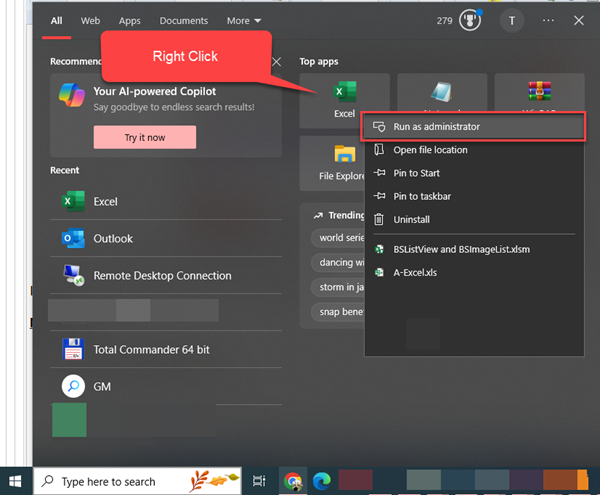Open Google Chrome from the taskbar
The width and height of the screenshot is (600, 495).
[292, 481]
